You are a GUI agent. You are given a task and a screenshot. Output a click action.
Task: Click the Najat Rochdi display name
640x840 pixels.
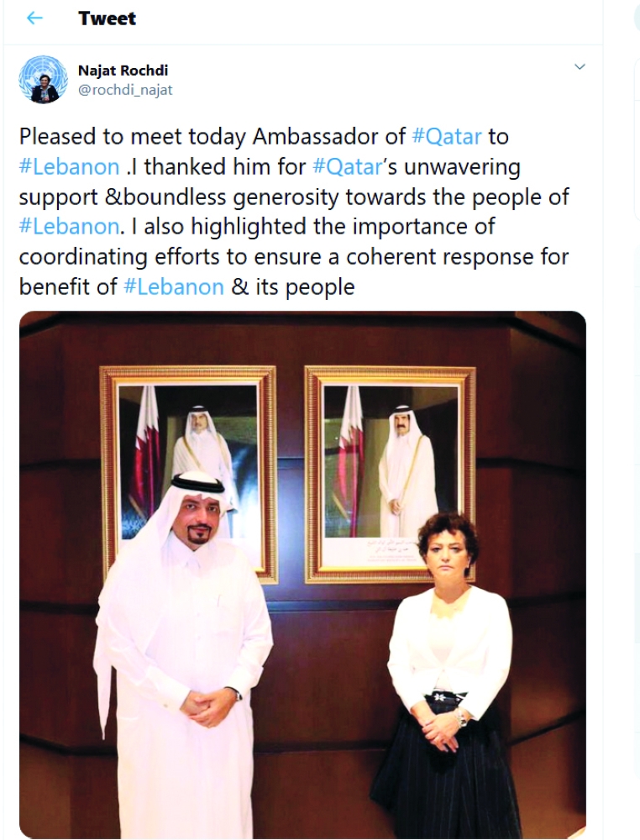(x=123, y=71)
